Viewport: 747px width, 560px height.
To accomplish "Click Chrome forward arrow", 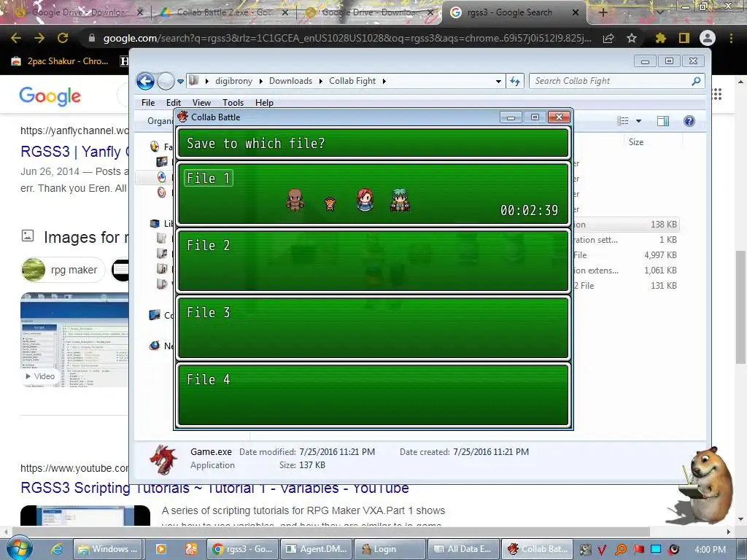I will [39, 38].
